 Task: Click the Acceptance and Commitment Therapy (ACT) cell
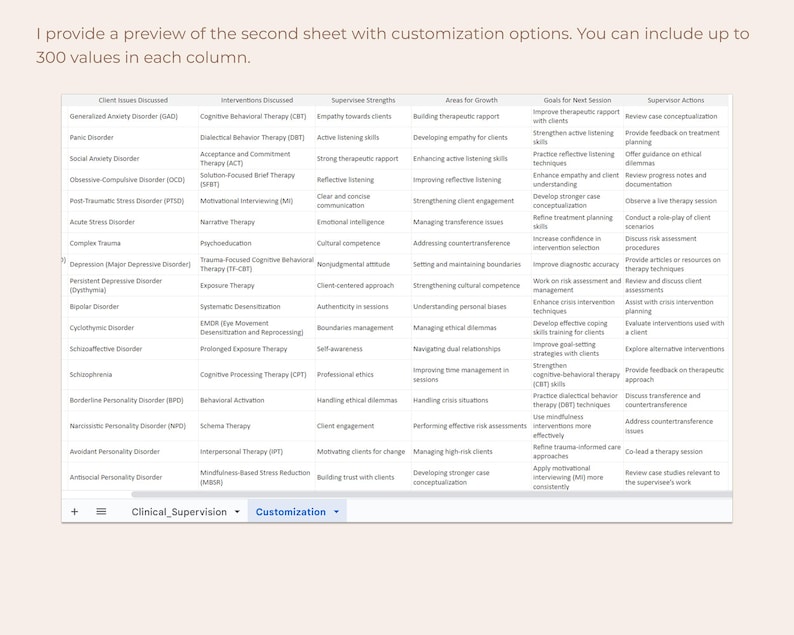point(257,158)
